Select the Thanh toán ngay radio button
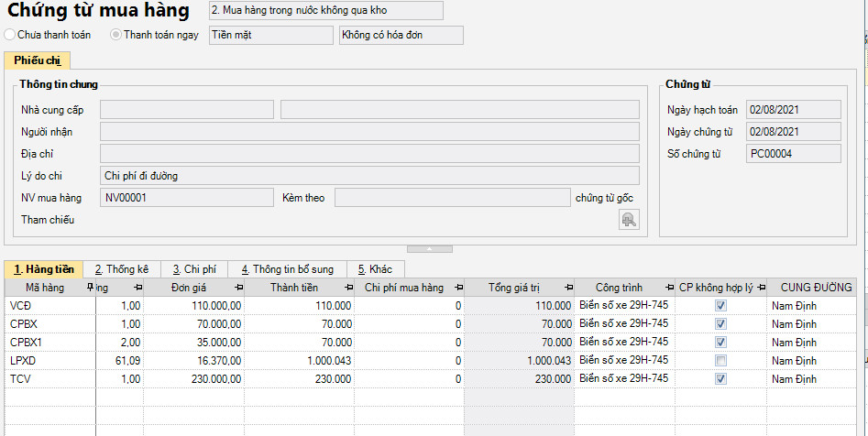868x436 pixels. 115,35
